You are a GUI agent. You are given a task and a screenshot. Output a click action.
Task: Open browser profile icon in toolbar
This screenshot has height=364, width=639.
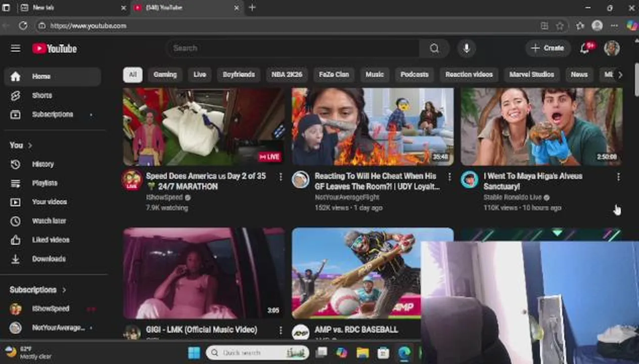click(597, 26)
